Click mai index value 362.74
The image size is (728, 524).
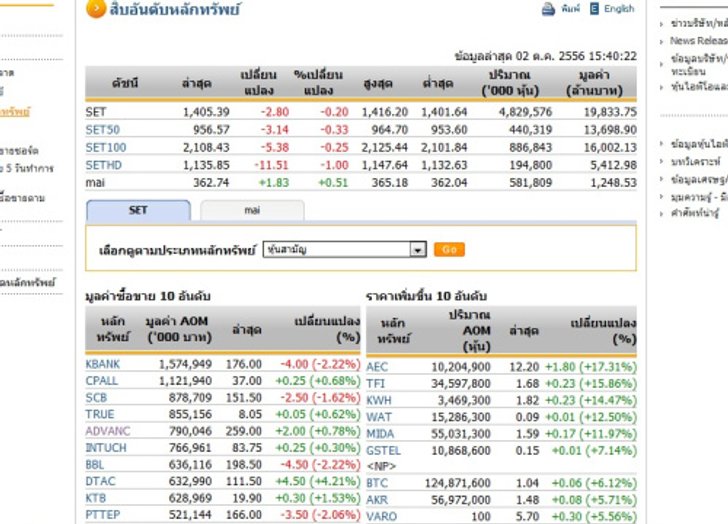point(211,182)
